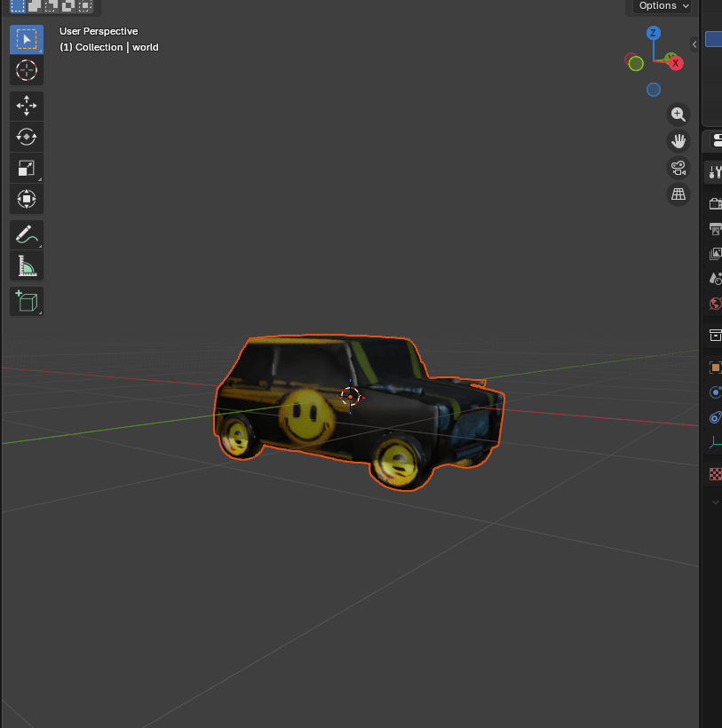The width and height of the screenshot is (722, 728).
Task: Click the green negative-Y axis circle on gizmo
Action: click(x=636, y=64)
